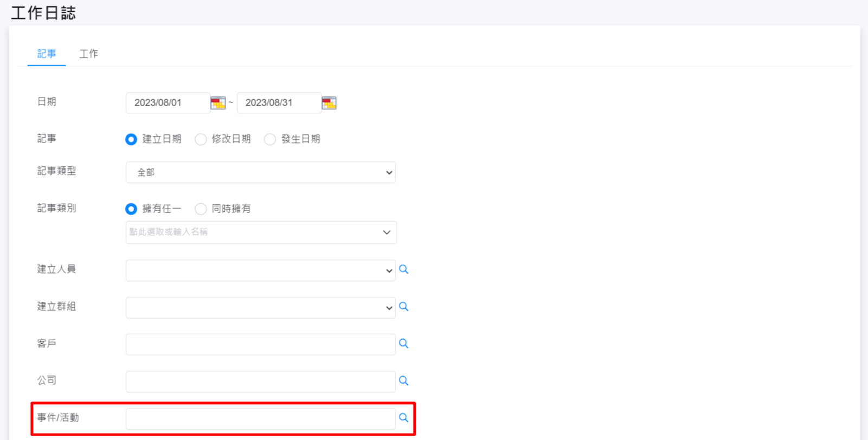Click search icon next to 公司 field

tap(403, 381)
